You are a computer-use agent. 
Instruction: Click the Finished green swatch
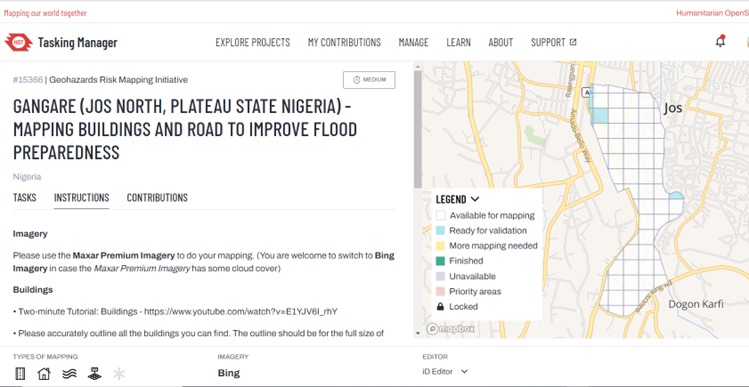click(440, 261)
